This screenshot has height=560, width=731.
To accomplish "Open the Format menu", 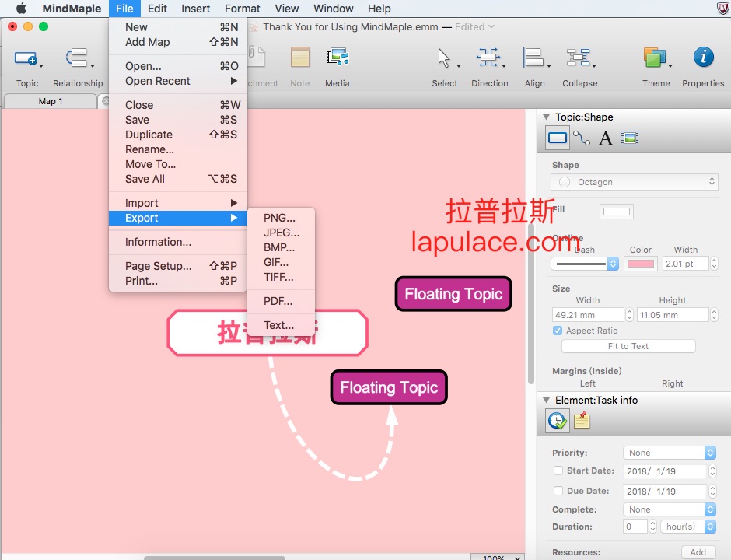I will point(242,9).
